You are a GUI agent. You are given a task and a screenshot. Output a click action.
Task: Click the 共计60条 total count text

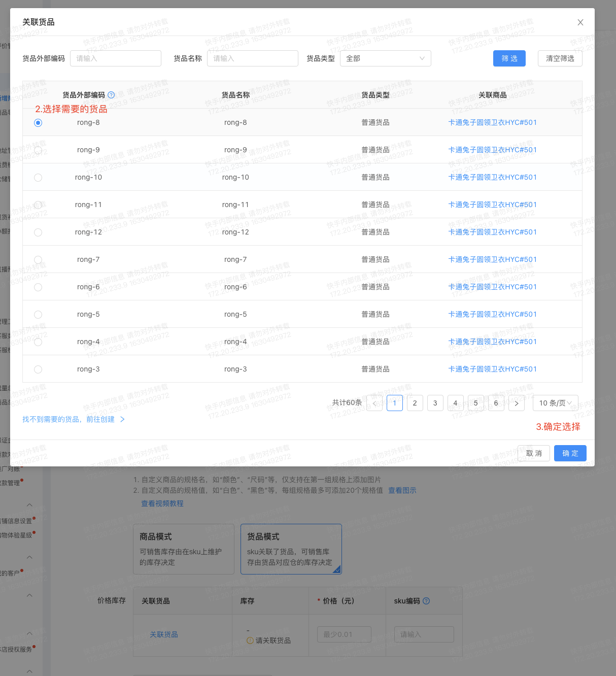click(347, 402)
